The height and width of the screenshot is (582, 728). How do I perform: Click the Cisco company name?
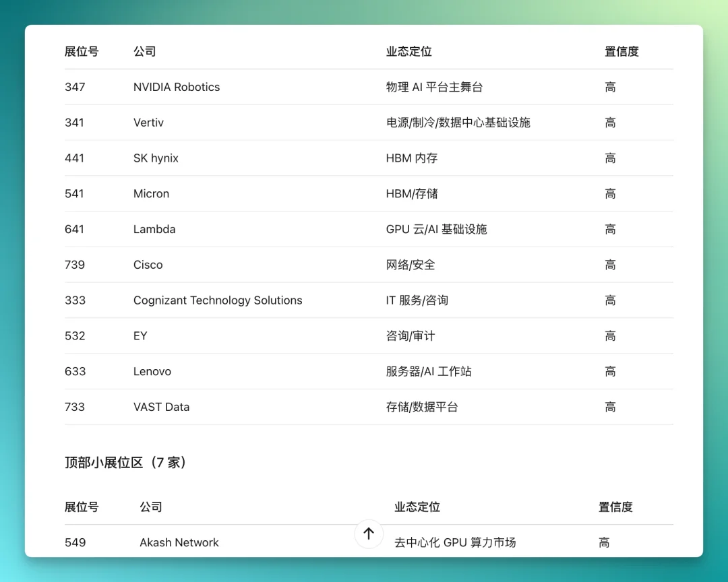click(x=148, y=265)
